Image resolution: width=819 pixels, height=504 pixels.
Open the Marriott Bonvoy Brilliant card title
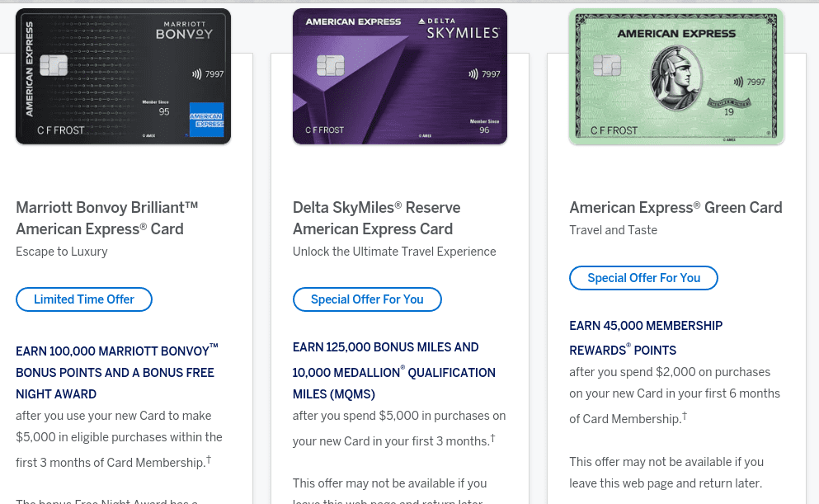[106, 218]
